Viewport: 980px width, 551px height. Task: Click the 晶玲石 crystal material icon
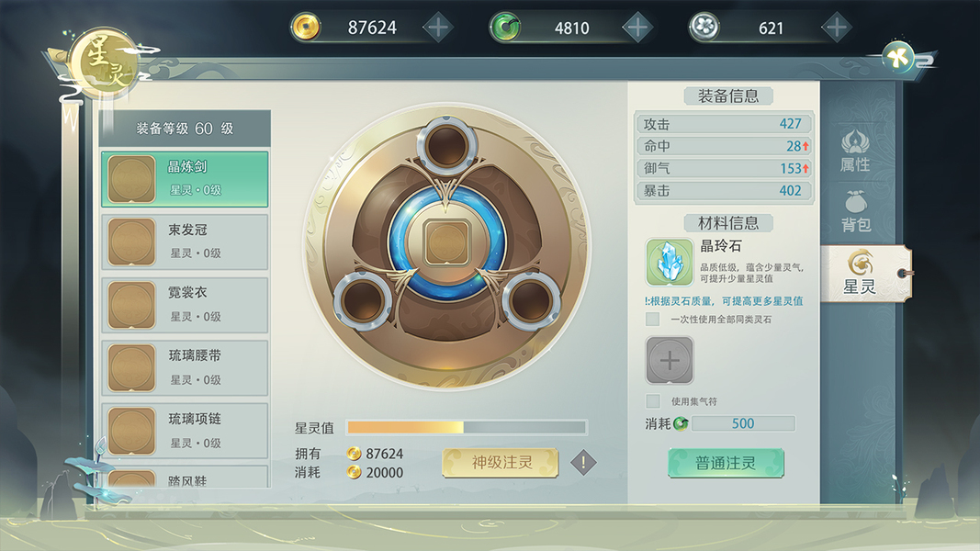click(x=670, y=263)
